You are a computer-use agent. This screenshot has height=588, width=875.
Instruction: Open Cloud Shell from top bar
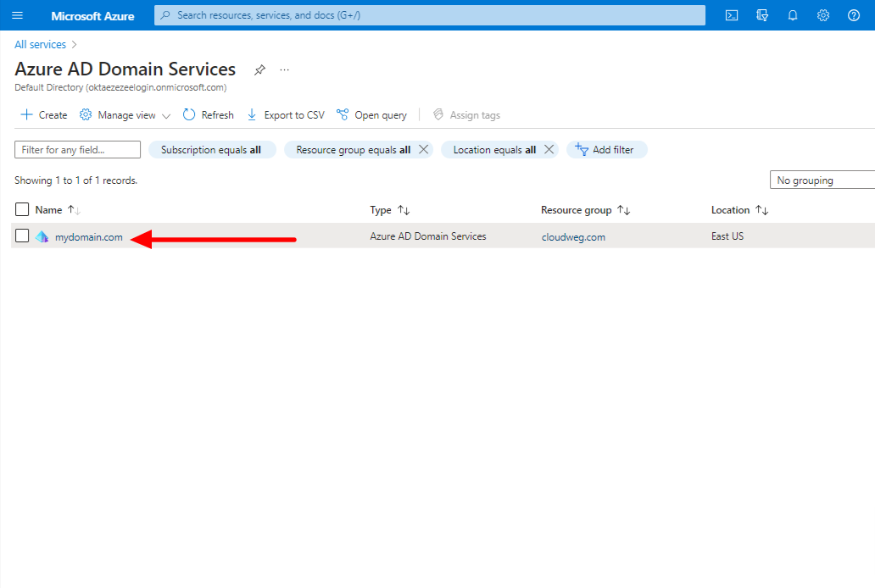pyautogui.click(x=732, y=15)
